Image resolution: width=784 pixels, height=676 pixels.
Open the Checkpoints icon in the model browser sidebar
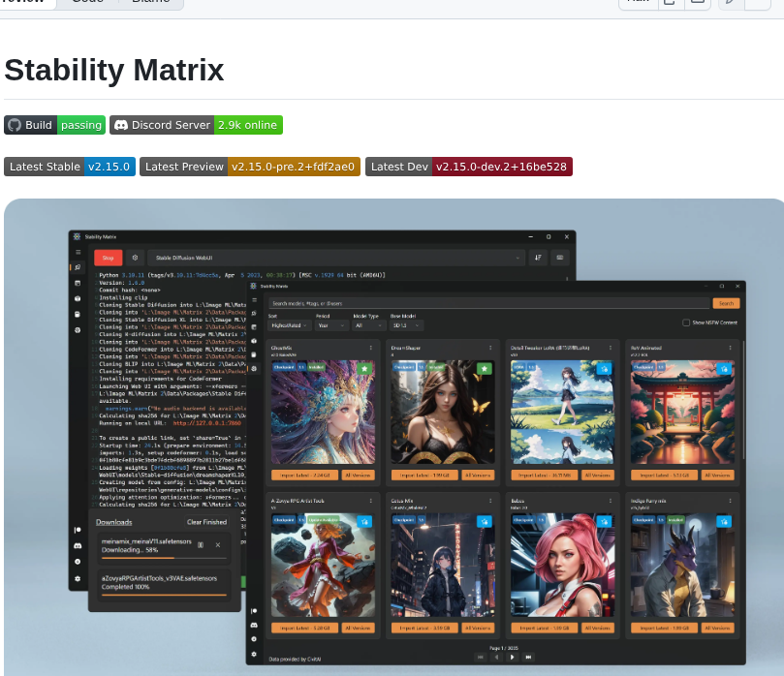pos(254,354)
